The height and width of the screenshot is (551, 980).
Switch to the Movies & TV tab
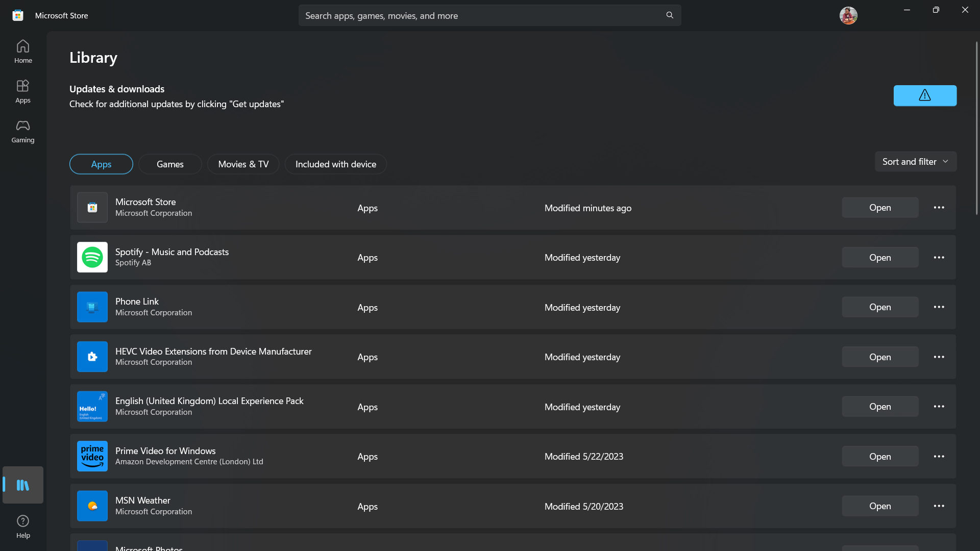[x=243, y=164]
